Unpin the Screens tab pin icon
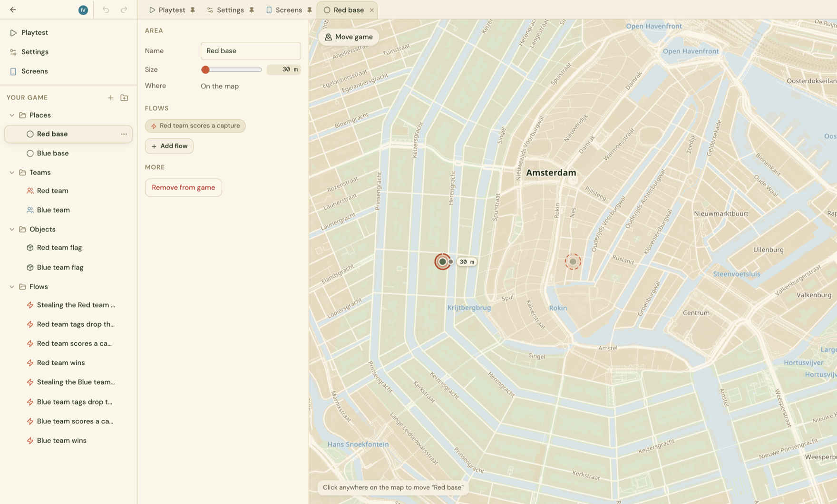This screenshot has height=504, width=837. [x=310, y=10]
